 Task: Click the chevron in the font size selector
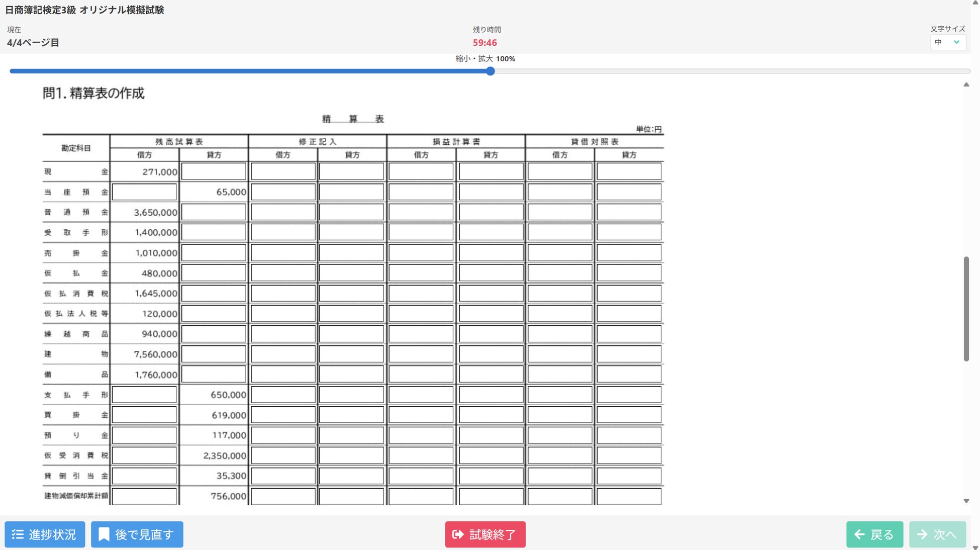pos(956,42)
